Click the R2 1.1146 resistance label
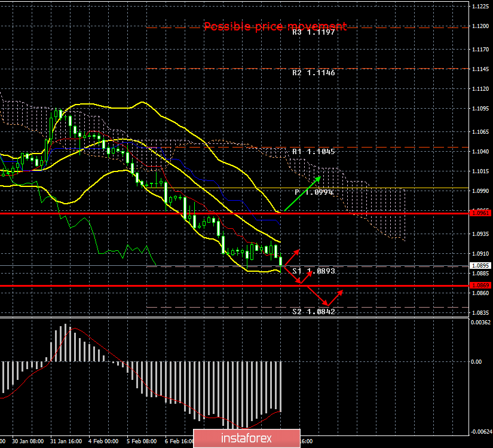 point(314,73)
